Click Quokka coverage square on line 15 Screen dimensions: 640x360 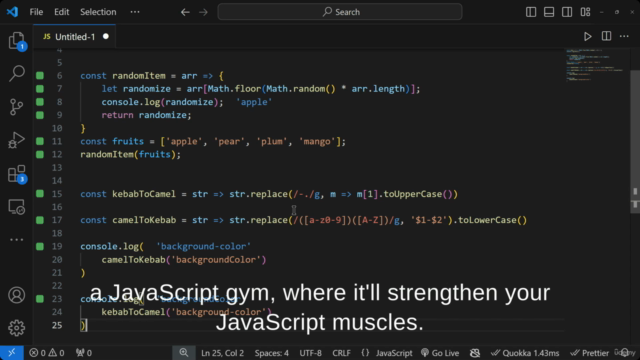[40, 193]
